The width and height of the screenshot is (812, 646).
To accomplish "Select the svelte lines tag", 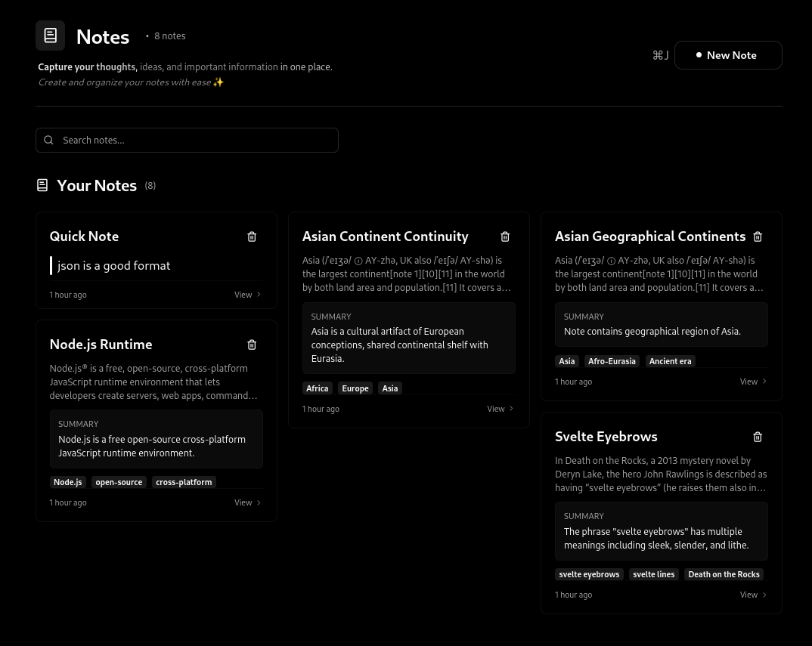I will pyautogui.click(x=653, y=574).
